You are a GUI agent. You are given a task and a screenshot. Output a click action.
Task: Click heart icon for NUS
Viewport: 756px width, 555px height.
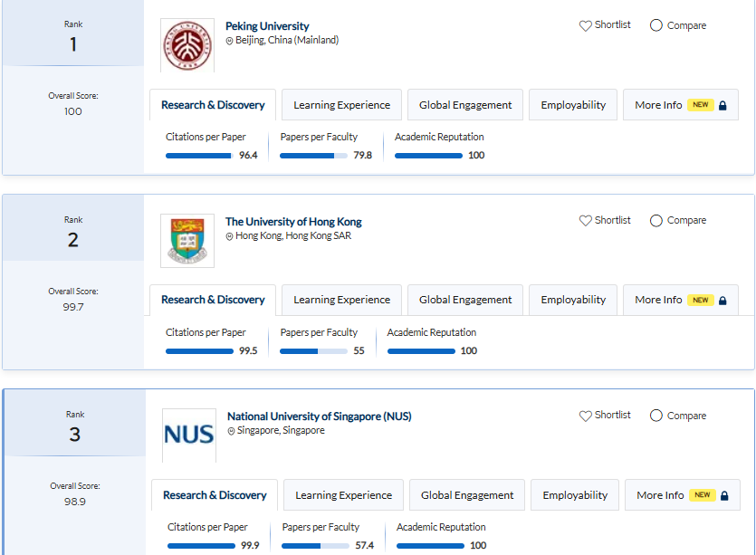[585, 416]
